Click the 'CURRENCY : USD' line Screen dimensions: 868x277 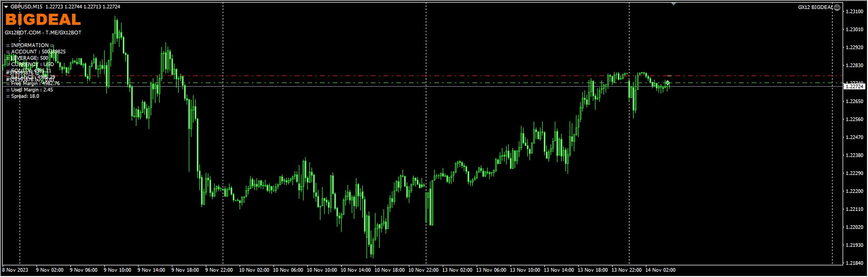pos(30,64)
